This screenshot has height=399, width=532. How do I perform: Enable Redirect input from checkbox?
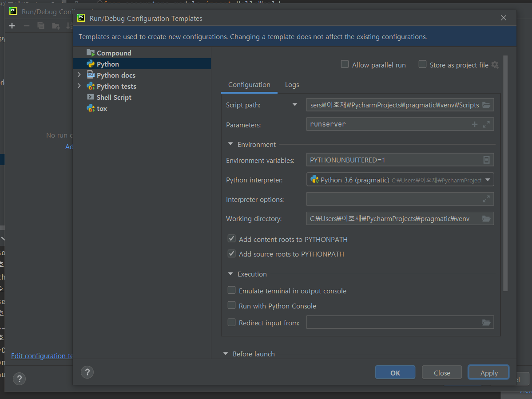[x=231, y=322]
